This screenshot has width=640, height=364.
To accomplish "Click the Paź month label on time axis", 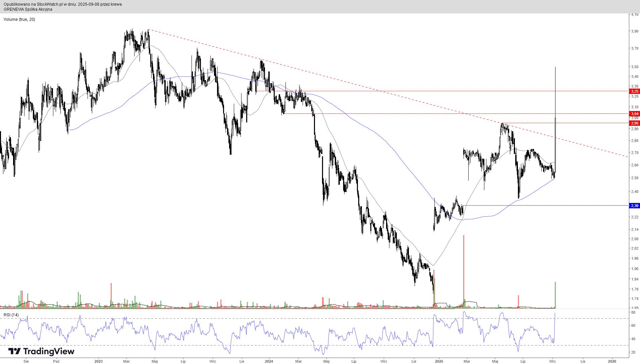I will pyautogui.click(x=56, y=361).
